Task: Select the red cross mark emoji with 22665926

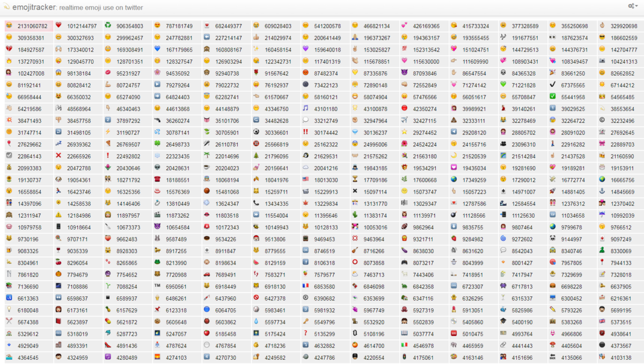Action: coord(58,155)
